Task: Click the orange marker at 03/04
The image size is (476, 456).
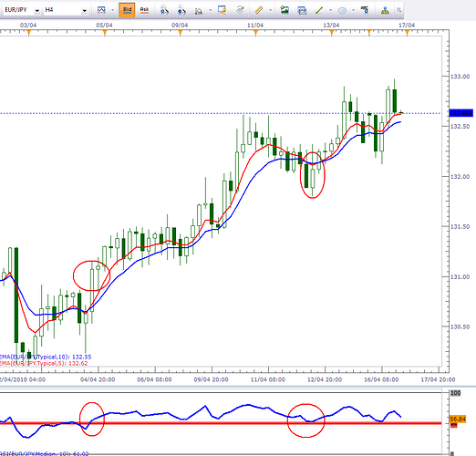Action: click(x=29, y=33)
